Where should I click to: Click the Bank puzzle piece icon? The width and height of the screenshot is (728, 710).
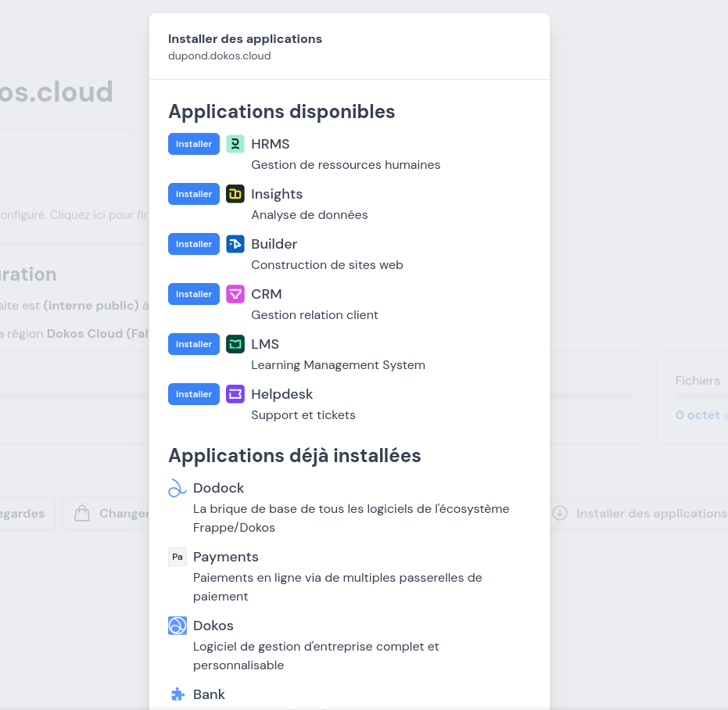click(178, 694)
